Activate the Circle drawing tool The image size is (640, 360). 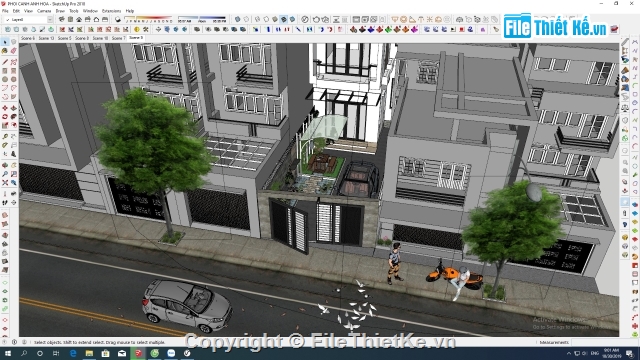click(x=5, y=79)
